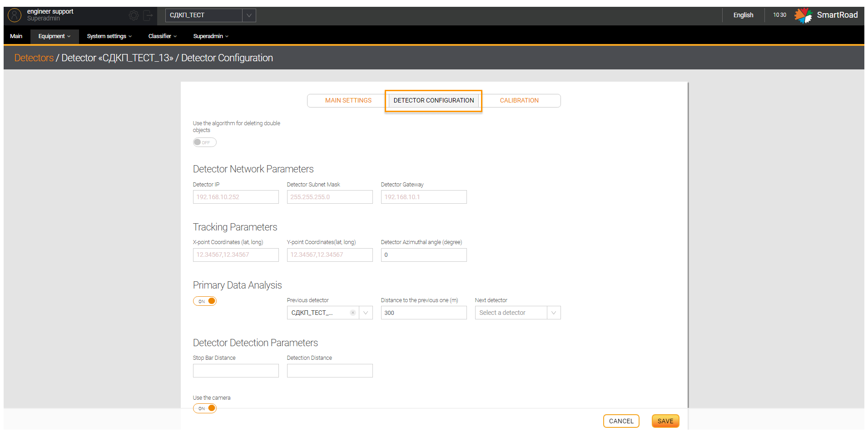Click the Detector IP field
This screenshot has width=868, height=436.
pos(236,197)
